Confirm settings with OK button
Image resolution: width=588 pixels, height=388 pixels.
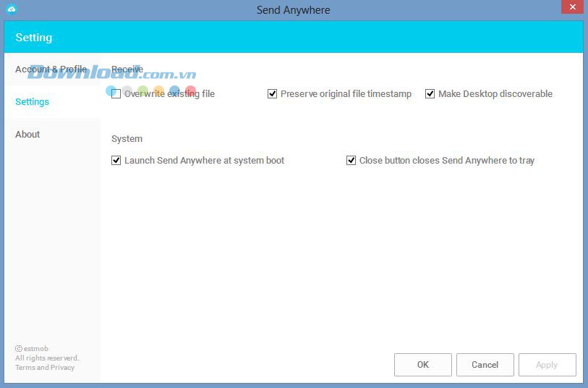(423, 365)
